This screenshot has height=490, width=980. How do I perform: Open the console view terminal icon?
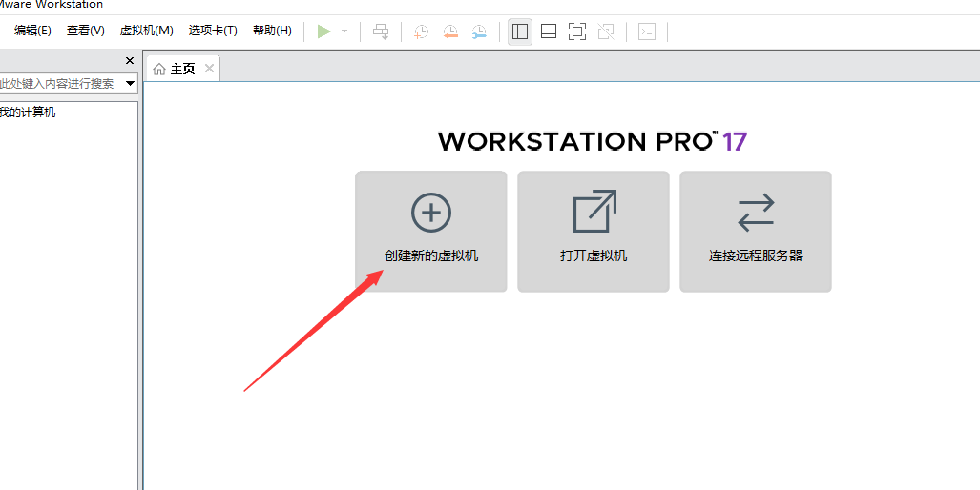pyautogui.click(x=647, y=31)
